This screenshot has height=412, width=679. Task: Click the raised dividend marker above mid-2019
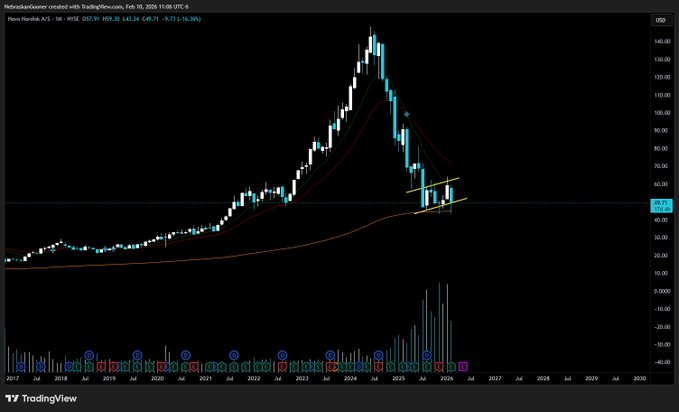tap(137, 355)
